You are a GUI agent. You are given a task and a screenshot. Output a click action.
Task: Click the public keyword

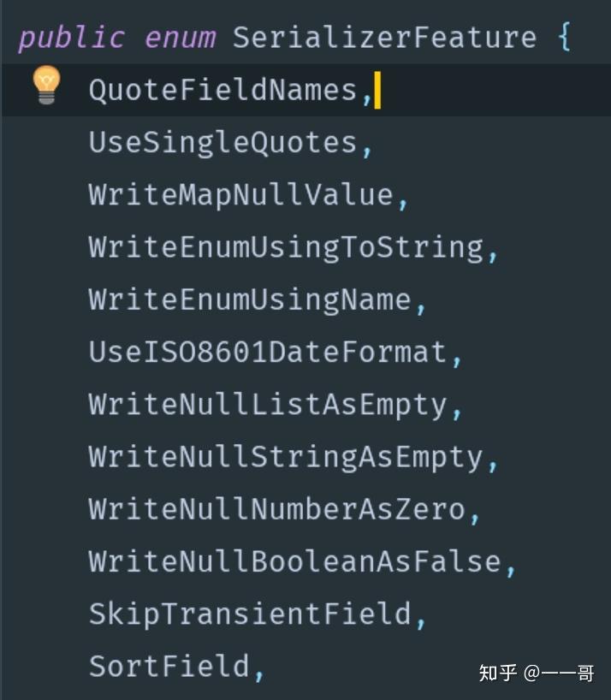tap(71, 38)
